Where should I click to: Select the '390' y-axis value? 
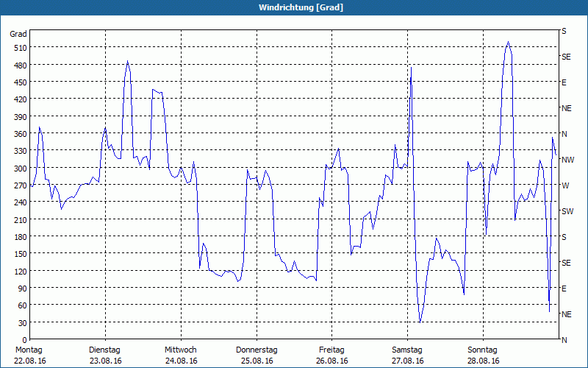[21, 117]
